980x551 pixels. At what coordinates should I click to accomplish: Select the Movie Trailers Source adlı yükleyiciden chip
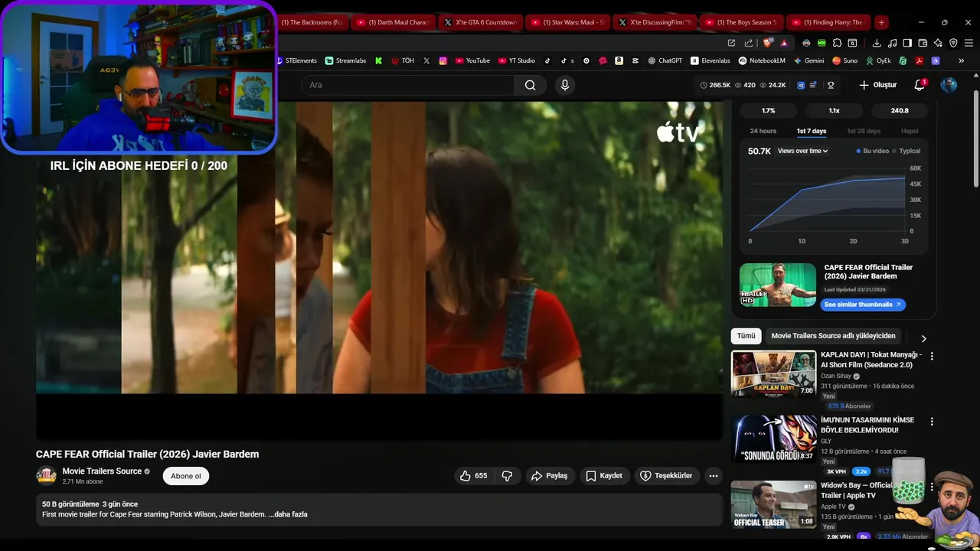pos(833,336)
